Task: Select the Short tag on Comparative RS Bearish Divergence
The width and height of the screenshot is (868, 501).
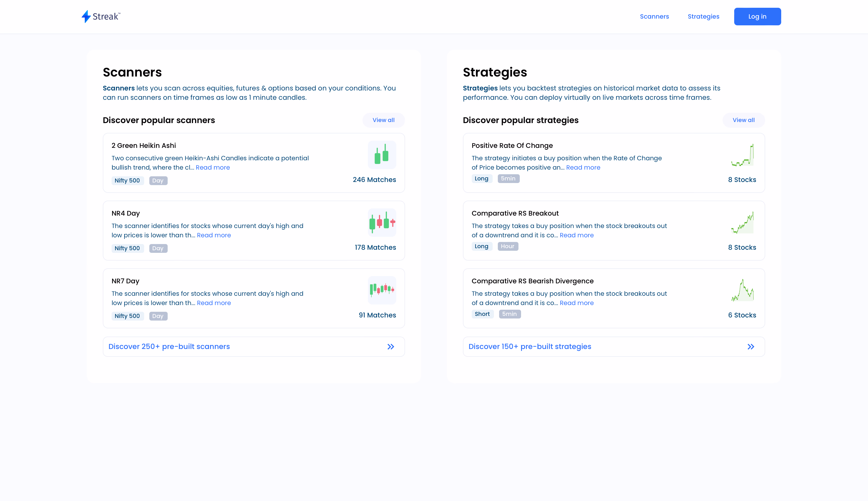Action: point(483,314)
